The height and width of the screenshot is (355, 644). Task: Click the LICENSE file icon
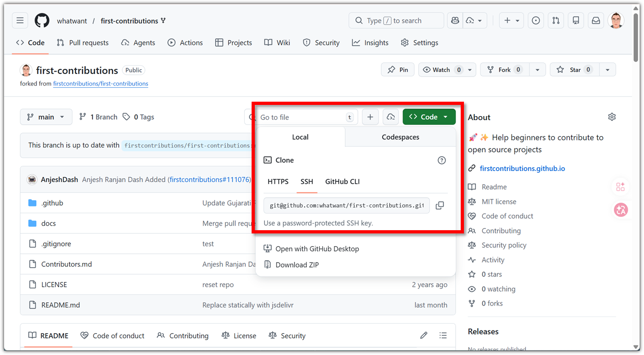point(32,285)
